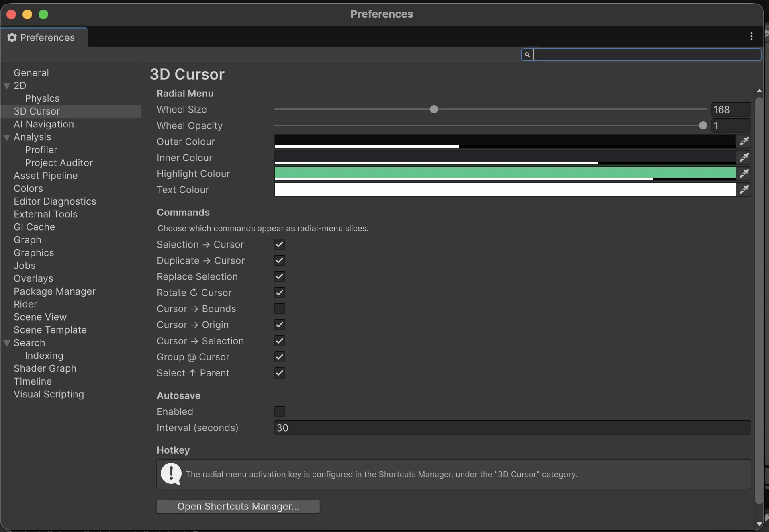Open Package Manager preferences
This screenshot has width=769, height=532.
55,291
